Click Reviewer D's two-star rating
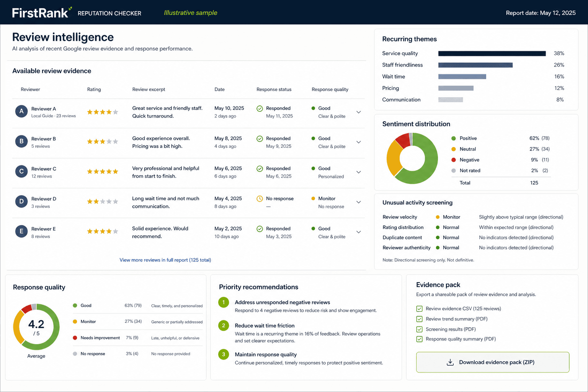 coord(103,201)
